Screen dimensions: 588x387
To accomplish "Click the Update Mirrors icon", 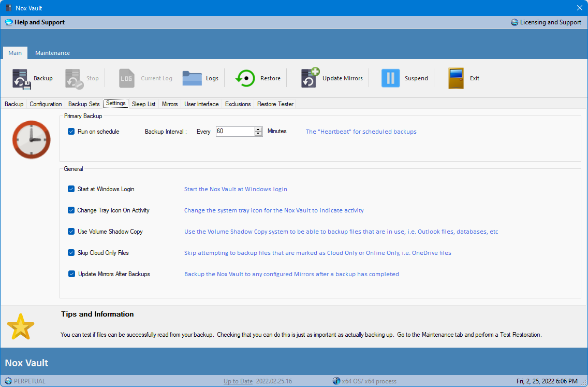I will 310,78.
